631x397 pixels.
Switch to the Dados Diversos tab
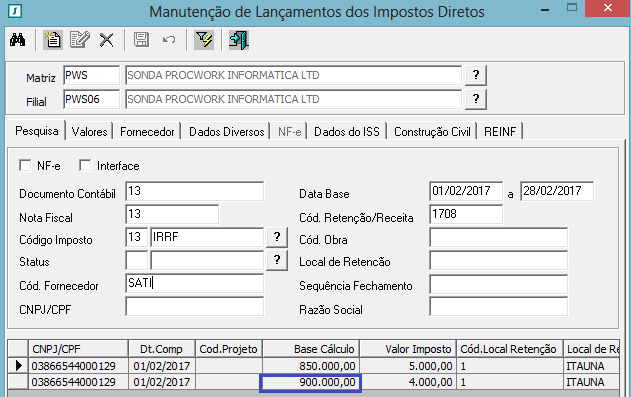227,132
